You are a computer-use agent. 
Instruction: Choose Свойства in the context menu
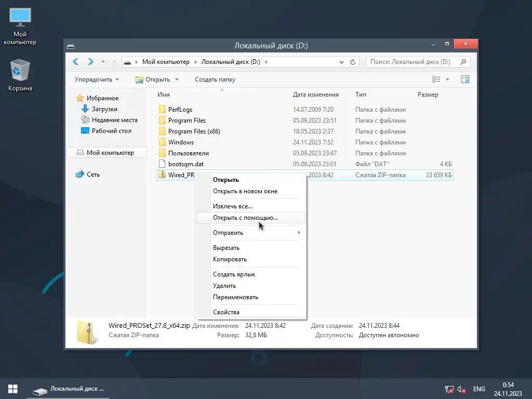pyautogui.click(x=251, y=312)
